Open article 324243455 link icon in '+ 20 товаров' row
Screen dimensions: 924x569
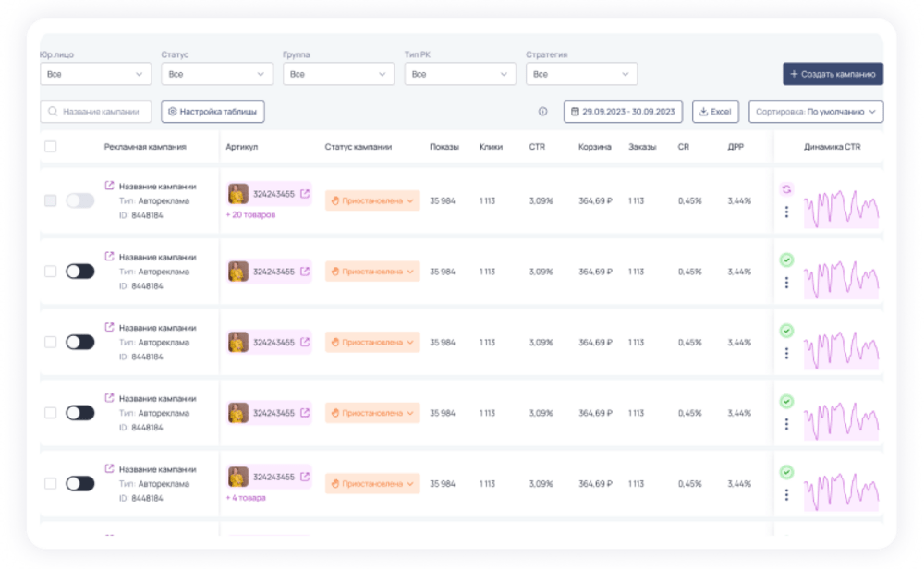point(305,194)
